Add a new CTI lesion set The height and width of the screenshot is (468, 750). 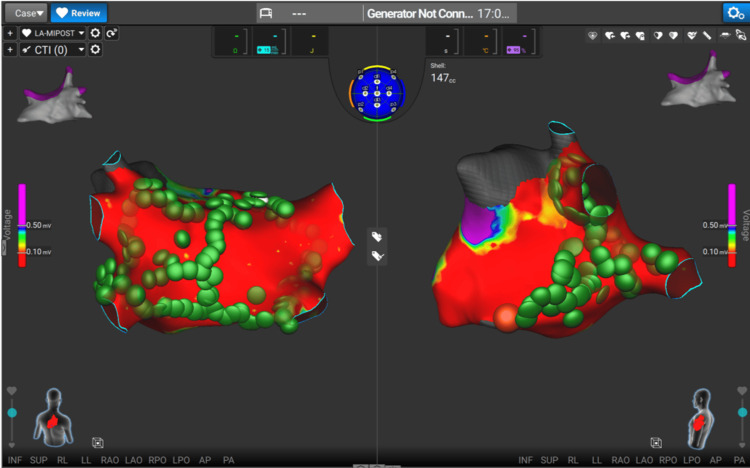[10, 49]
